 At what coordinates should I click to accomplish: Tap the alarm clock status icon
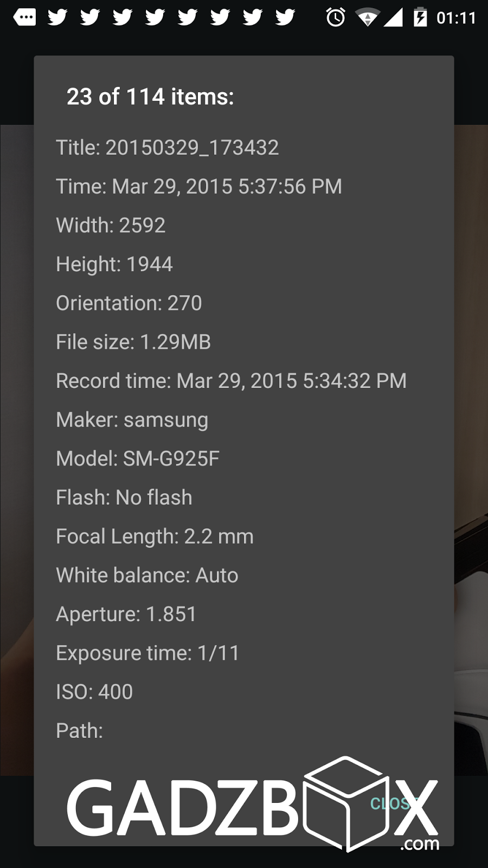point(336,17)
